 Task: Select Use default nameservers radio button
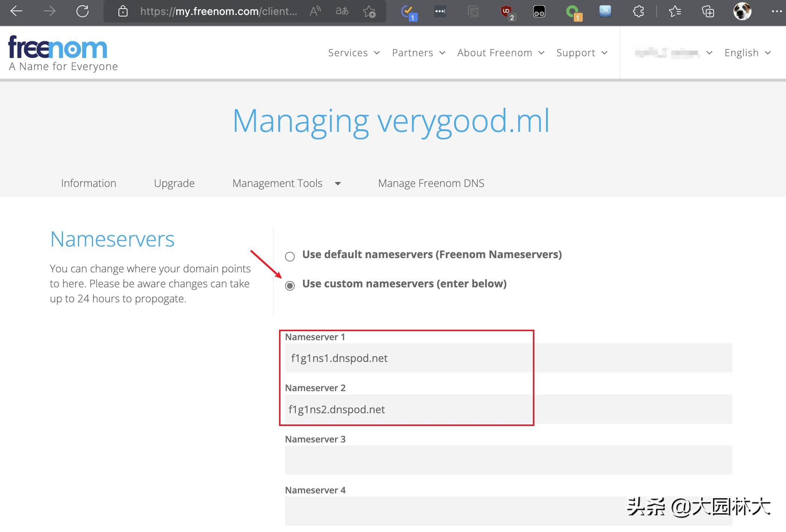290,257
